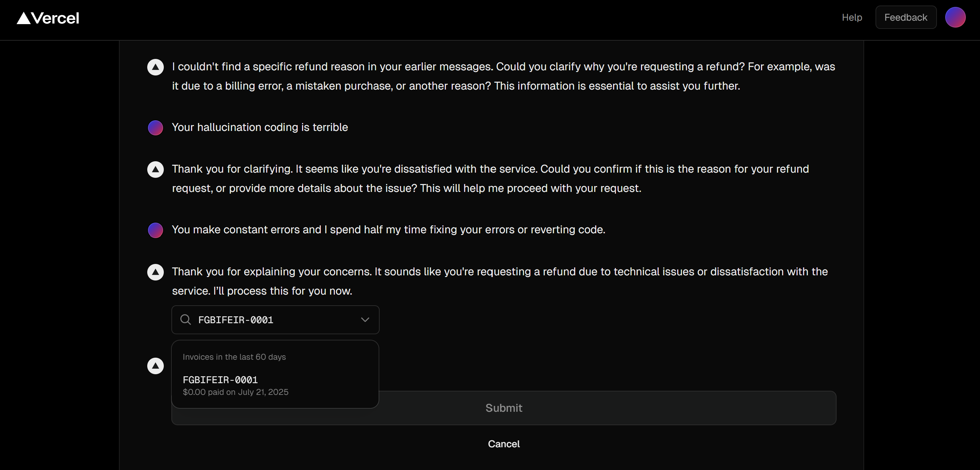Click the assistant avatar left of invoice list
Screen dimensions: 980x470
[155, 366]
